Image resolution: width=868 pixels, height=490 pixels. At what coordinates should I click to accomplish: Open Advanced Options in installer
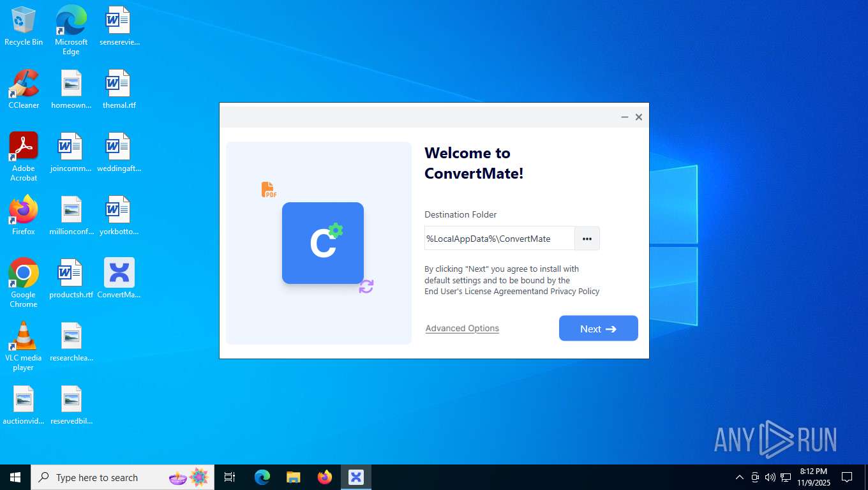[462, 329]
